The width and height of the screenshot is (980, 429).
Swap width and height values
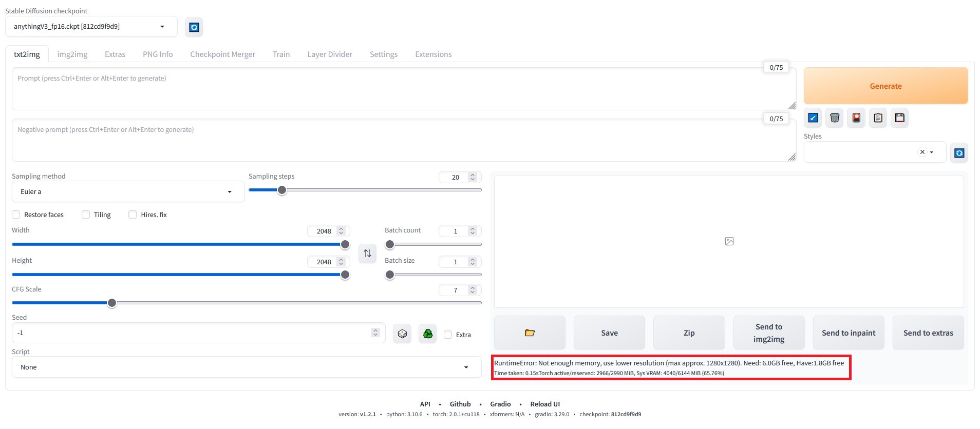tap(367, 254)
